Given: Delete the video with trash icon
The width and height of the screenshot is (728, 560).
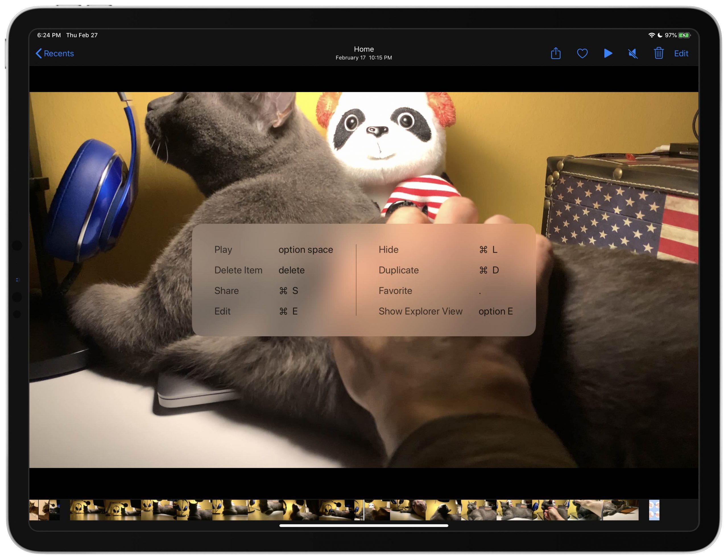Looking at the screenshot, I should pyautogui.click(x=658, y=53).
